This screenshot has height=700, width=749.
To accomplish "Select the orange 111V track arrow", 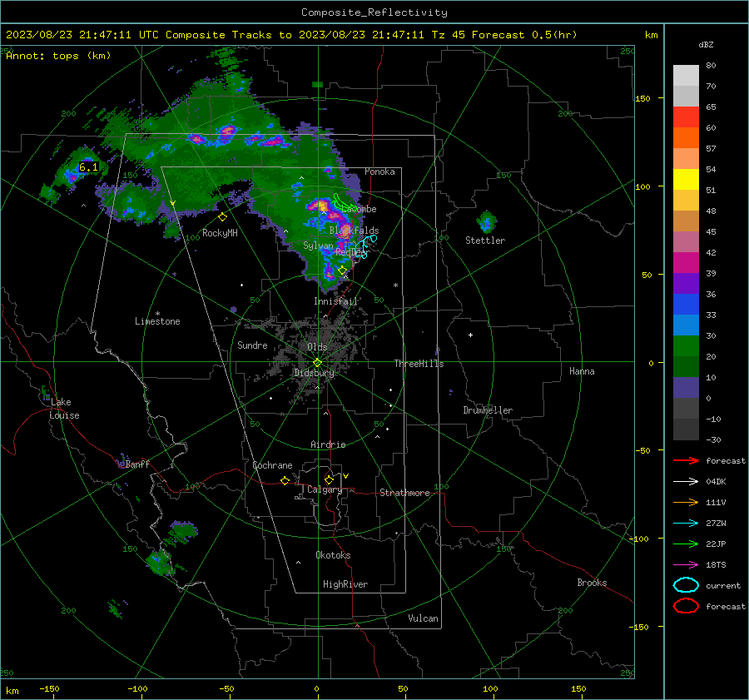I will 686,502.
